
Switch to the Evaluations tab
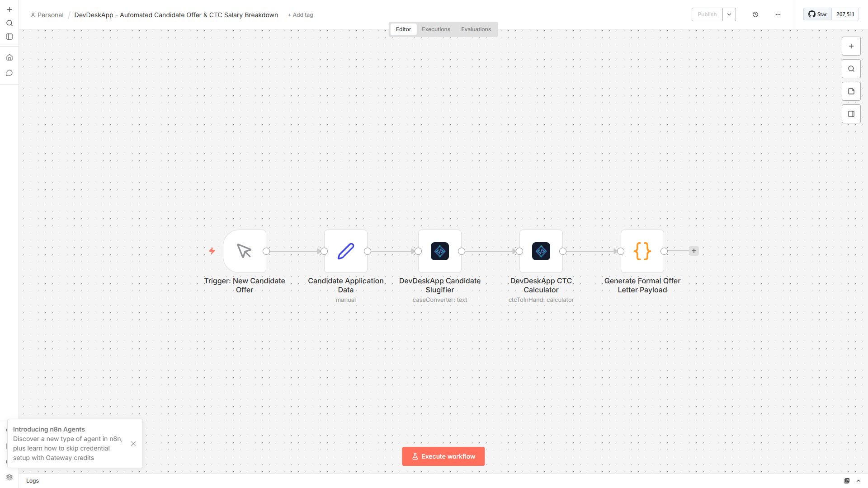(476, 29)
